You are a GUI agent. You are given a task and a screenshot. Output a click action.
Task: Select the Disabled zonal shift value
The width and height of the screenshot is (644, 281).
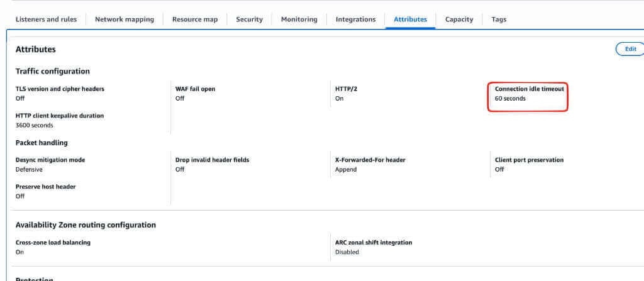[x=347, y=252]
